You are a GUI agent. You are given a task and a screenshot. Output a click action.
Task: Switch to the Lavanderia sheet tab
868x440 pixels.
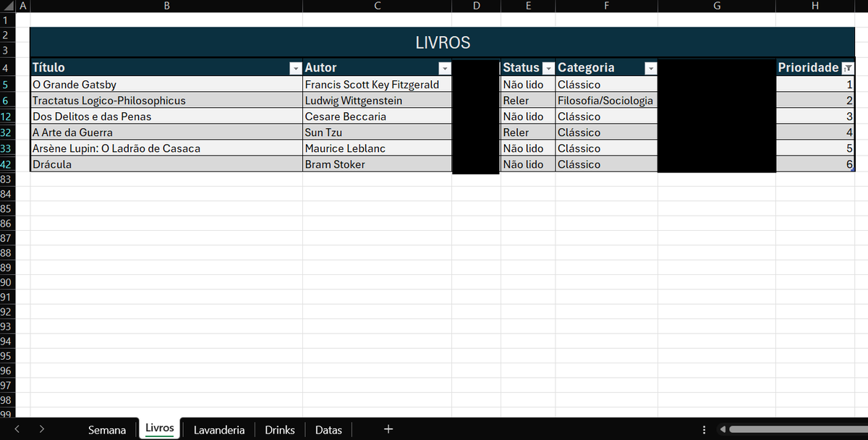pos(219,430)
